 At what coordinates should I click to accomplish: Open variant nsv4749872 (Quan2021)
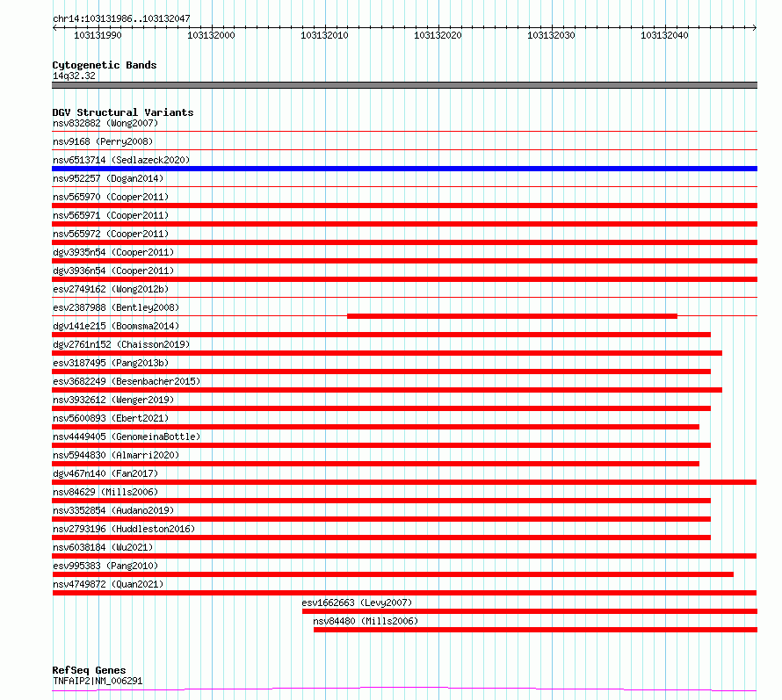coord(108,584)
